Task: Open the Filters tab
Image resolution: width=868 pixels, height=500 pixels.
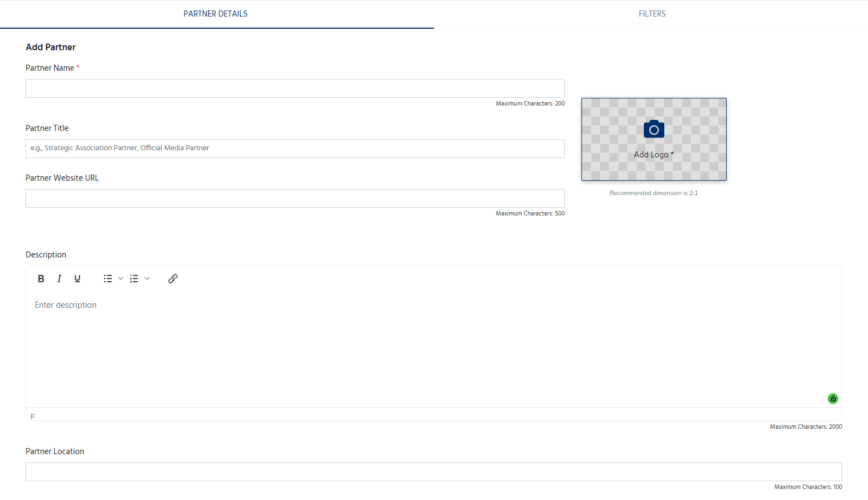Action: 652,14
